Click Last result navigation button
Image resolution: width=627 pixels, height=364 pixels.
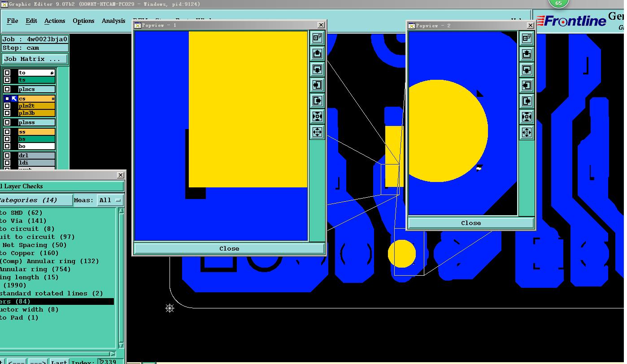tap(59, 361)
